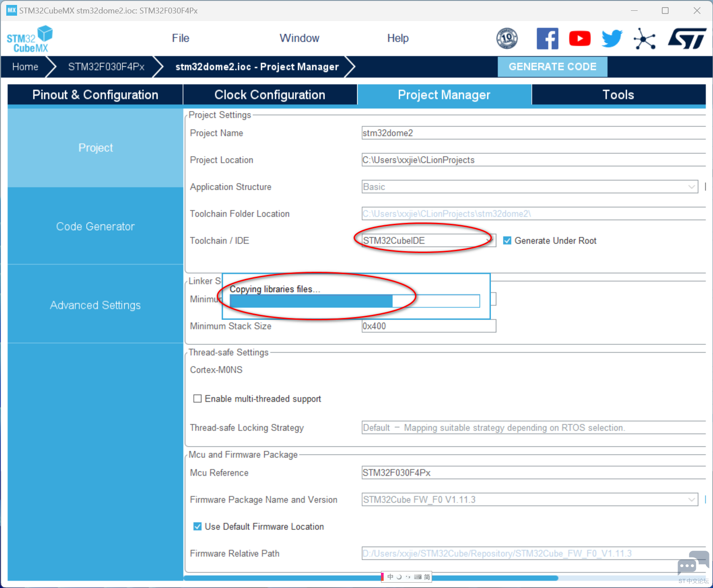Open the File menu
This screenshot has height=588, width=713.
pos(180,38)
